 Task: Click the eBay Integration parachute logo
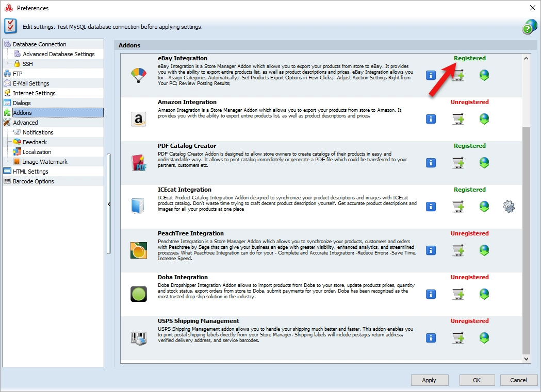pos(139,75)
